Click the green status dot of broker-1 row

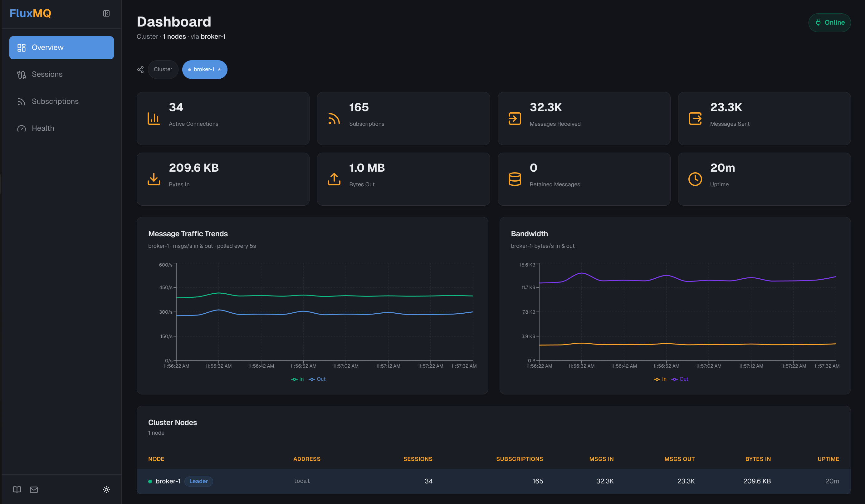tap(150, 481)
